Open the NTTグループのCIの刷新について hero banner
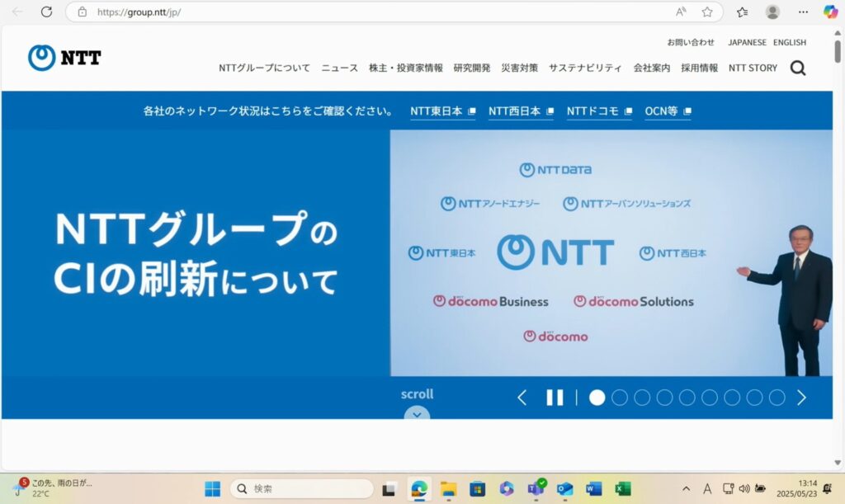The image size is (845, 504). point(417,253)
